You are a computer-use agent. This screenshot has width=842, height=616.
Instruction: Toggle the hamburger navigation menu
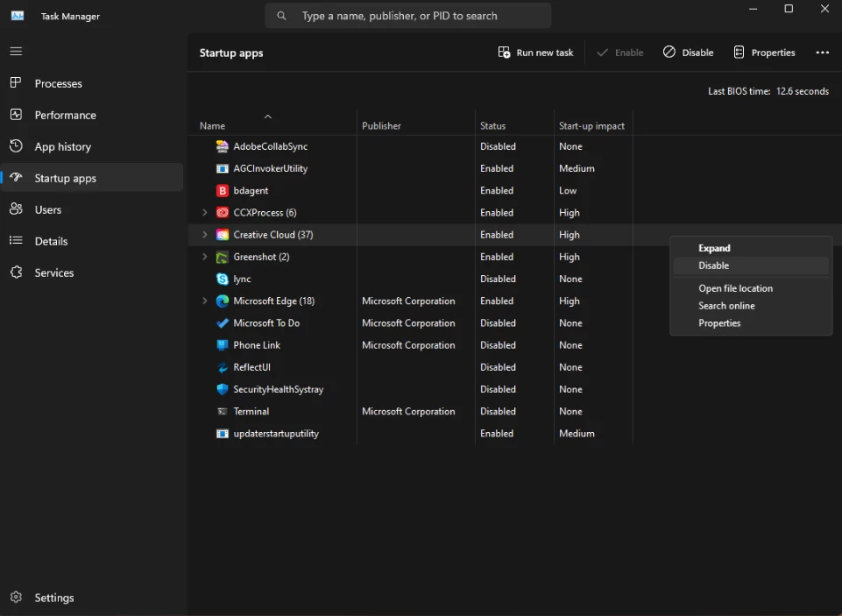point(16,51)
